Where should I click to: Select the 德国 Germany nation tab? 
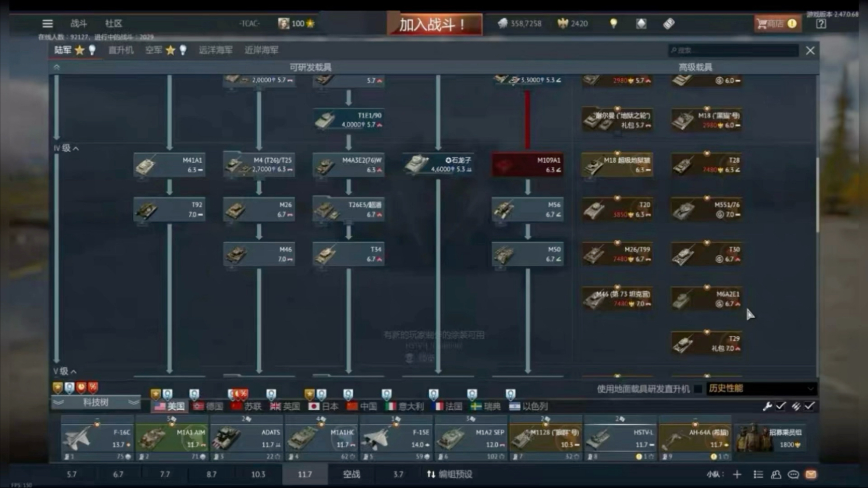208,406
